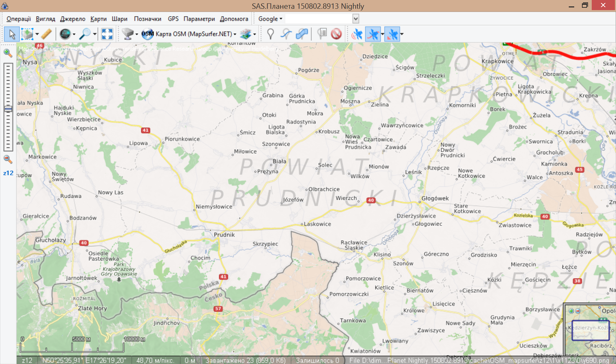Click the green zoom-in button on minimap
Screen dimensions: 616x364
[571, 311]
